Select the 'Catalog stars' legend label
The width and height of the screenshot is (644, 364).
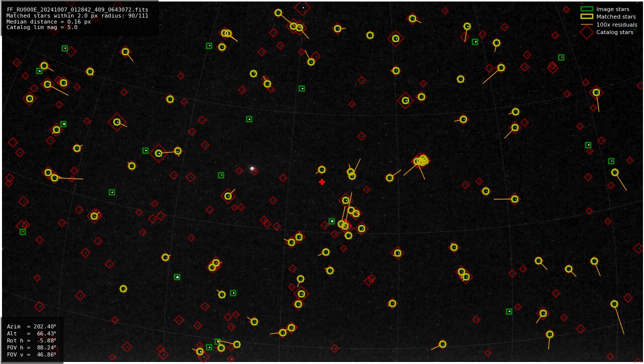click(x=614, y=32)
